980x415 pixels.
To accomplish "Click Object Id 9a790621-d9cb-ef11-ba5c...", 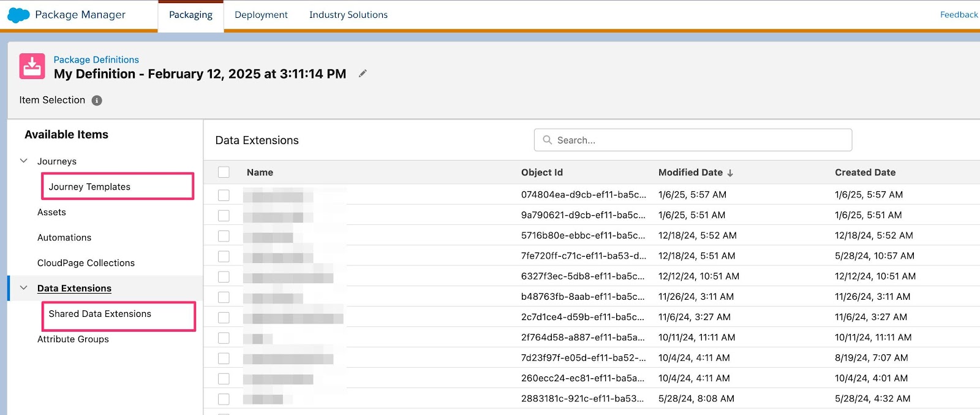I will (583, 215).
